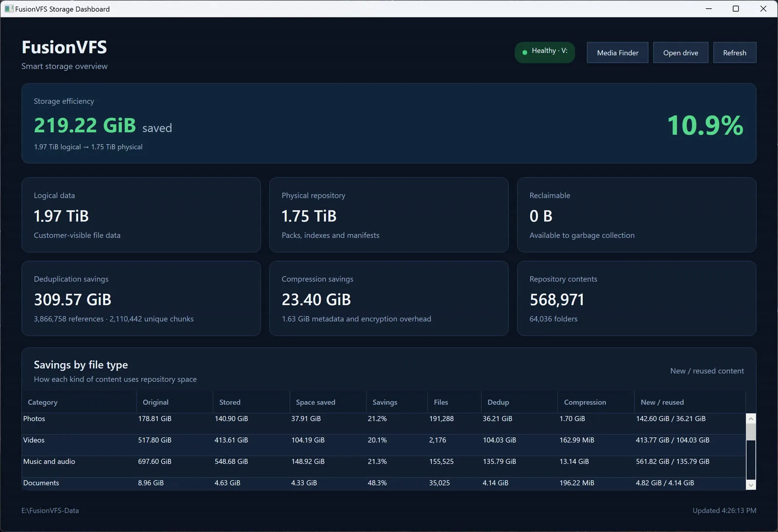
Task: Click the 10.9% efficiency figure
Action: tap(706, 125)
